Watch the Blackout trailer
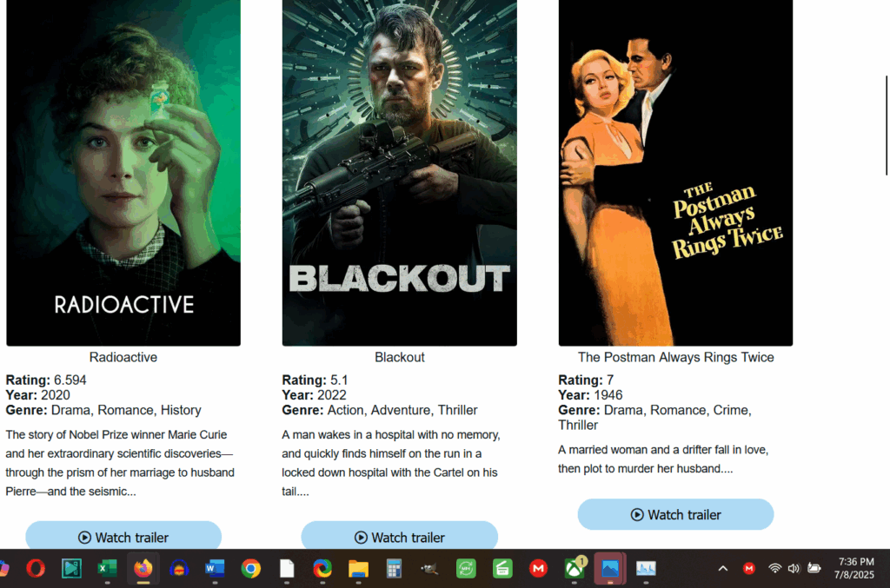The height and width of the screenshot is (588, 890). click(400, 536)
